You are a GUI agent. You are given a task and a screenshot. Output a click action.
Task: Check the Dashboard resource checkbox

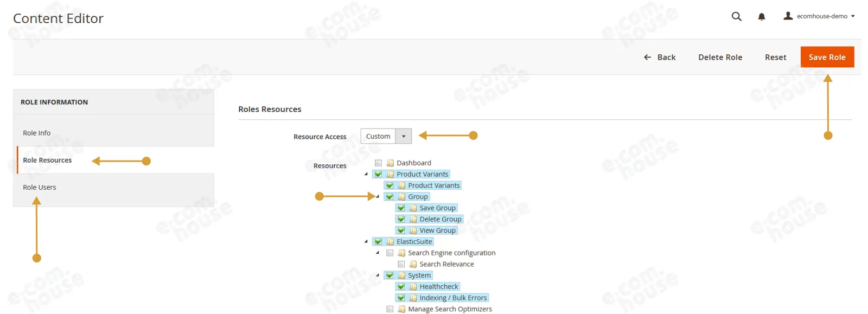(378, 163)
